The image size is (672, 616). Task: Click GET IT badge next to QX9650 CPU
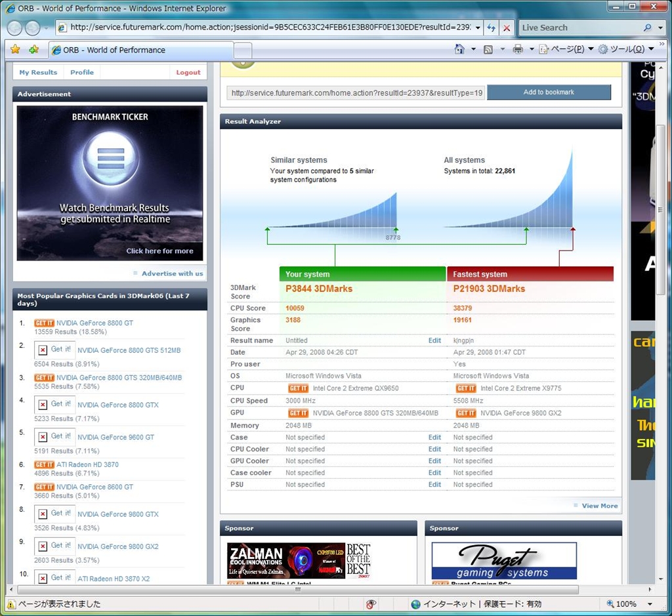pos(299,388)
